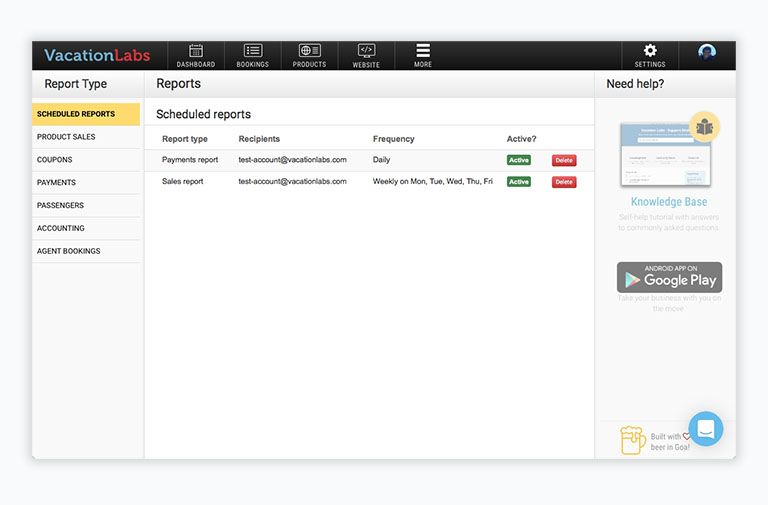This screenshot has width=768, height=505.
Task: Open the Knowledge Base link
Action: [x=669, y=202]
